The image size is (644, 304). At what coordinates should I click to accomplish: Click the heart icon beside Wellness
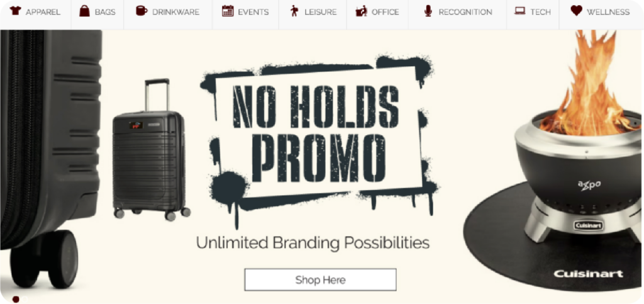[577, 11]
